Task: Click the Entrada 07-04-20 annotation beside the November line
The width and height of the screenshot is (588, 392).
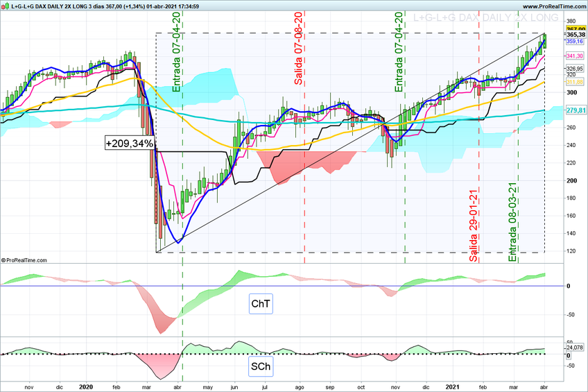Action: (x=399, y=52)
